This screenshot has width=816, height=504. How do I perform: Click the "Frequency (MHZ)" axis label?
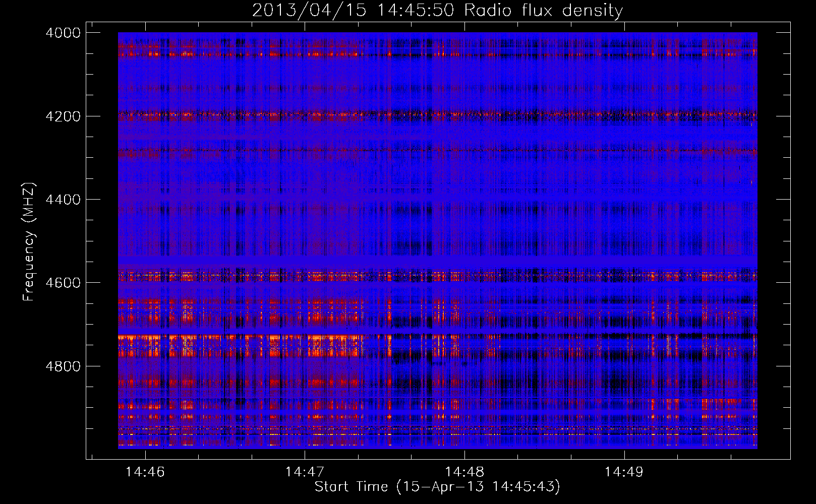click(29, 242)
